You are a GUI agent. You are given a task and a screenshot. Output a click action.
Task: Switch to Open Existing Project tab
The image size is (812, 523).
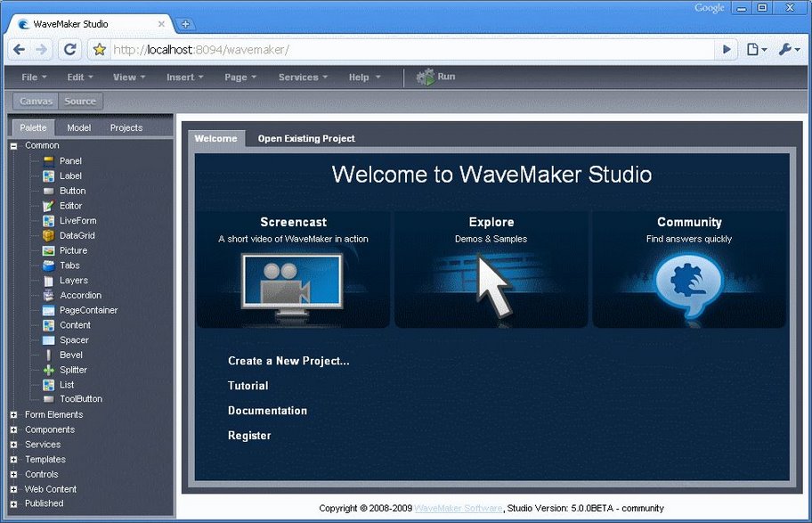tap(306, 139)
